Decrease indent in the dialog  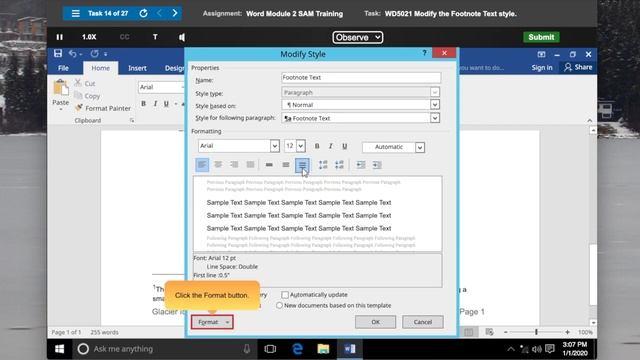coord(361,165)
